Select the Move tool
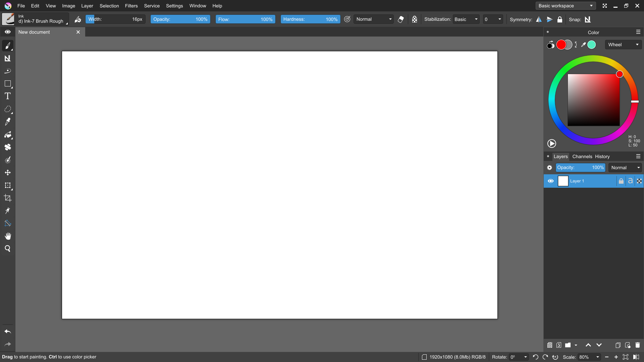Viewport: 644px width, 362px height. tap(7, 173)
